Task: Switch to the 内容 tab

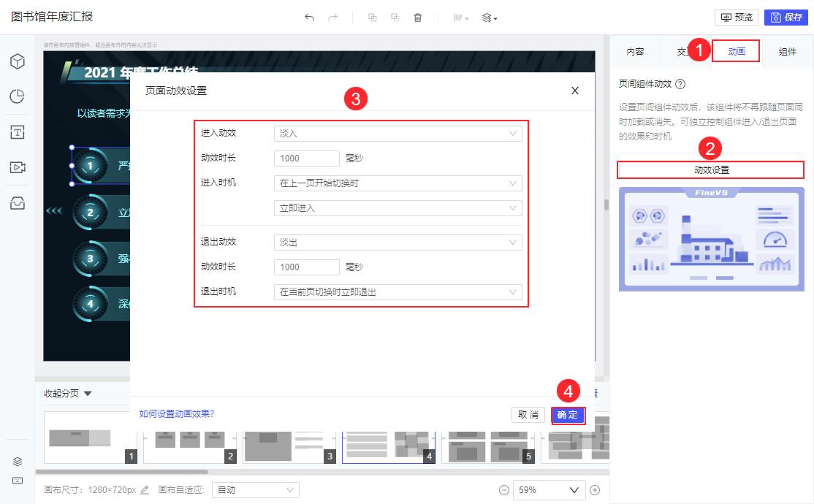Action: tap(634, 51)
